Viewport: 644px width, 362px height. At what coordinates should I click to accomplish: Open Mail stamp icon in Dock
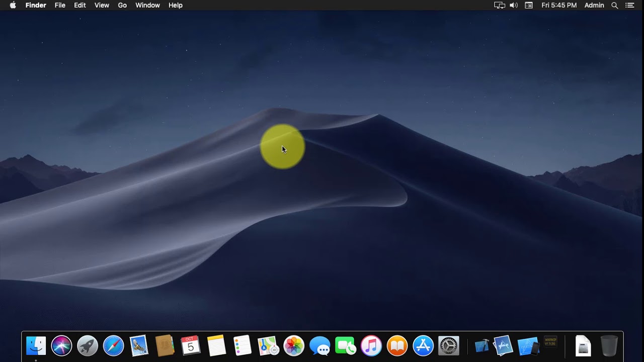139,346
